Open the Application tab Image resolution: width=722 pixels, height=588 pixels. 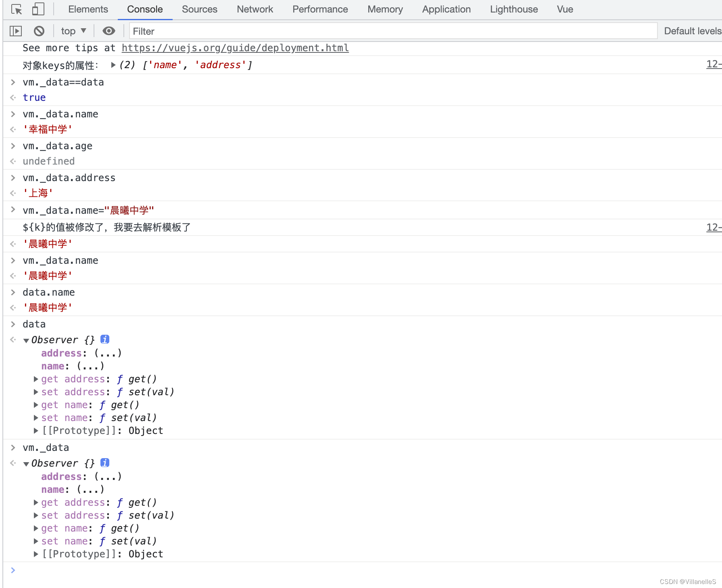[446, 9]
